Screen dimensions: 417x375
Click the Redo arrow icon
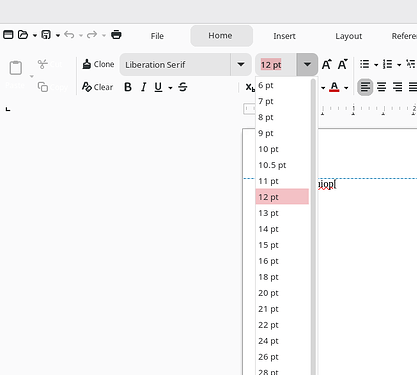(92, 35)
